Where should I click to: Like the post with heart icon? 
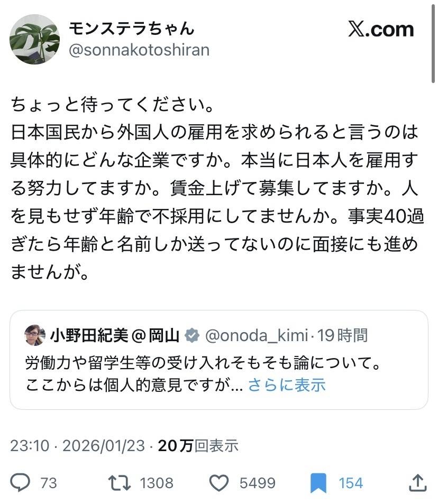pyautogui.click(x=218, y=482)
